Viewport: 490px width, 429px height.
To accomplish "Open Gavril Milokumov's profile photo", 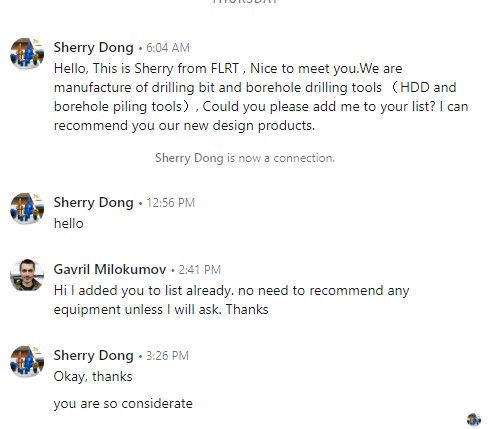I will pos(27,275).
